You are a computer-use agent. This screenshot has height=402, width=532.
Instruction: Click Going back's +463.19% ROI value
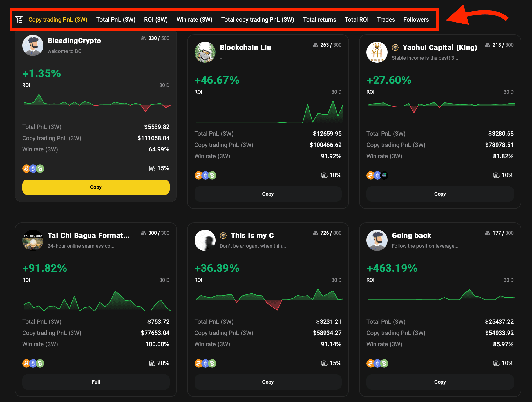pyautogui.click(x=392, y=268)
